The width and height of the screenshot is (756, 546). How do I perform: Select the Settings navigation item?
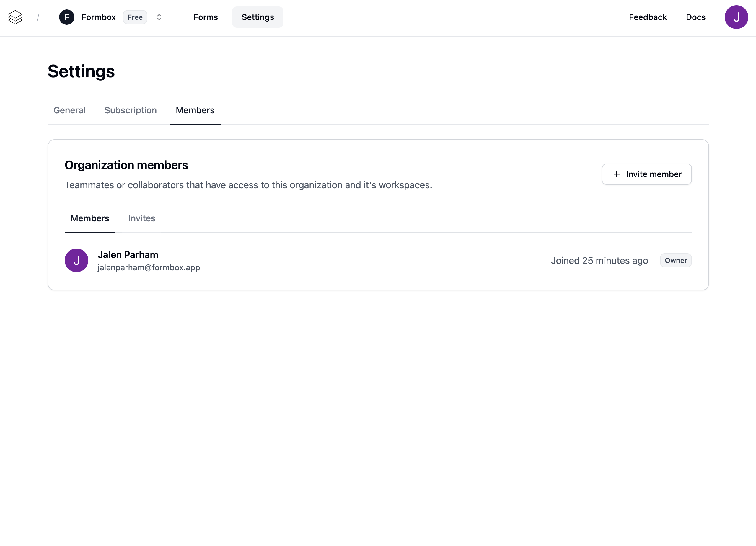258,17
